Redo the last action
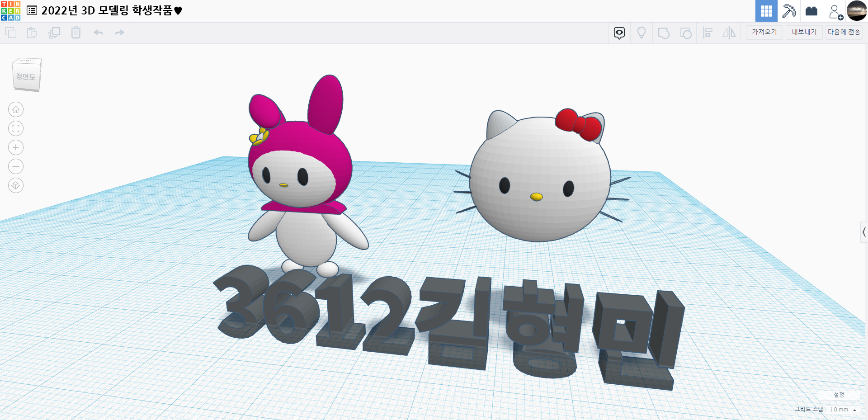Image resolution: width=868 pixels, height=420 pixels. tap(119, 33)
